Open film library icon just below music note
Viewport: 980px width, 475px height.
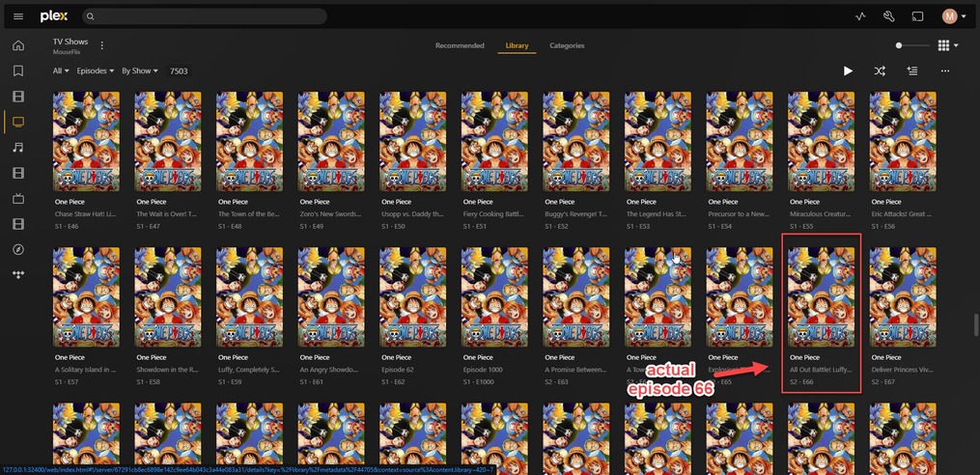click(18, 173)
